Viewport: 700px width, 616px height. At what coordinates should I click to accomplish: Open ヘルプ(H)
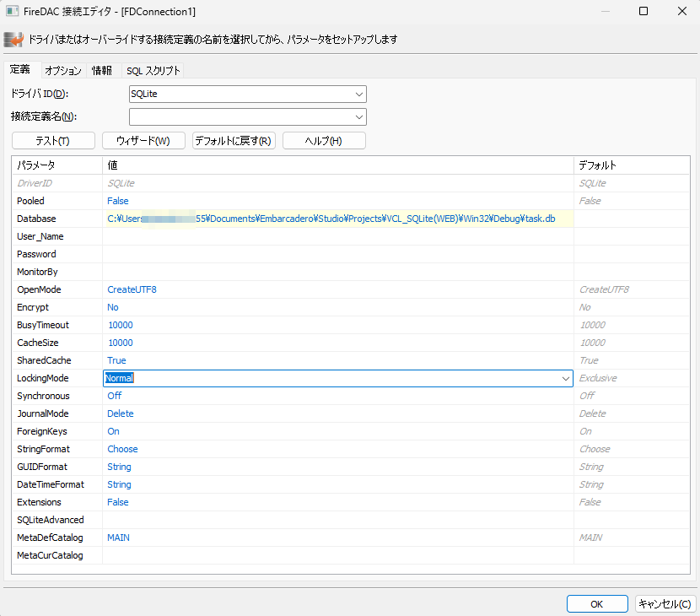click(x=324, y=140)
